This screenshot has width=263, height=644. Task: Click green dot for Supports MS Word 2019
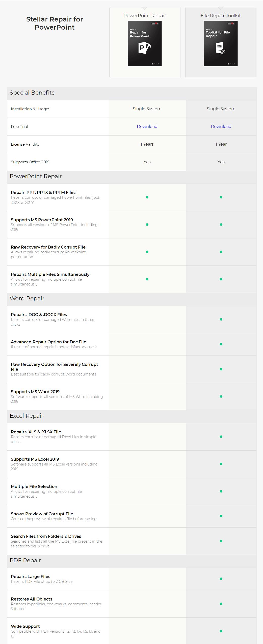pyautogui.click(x=221, y=396)
